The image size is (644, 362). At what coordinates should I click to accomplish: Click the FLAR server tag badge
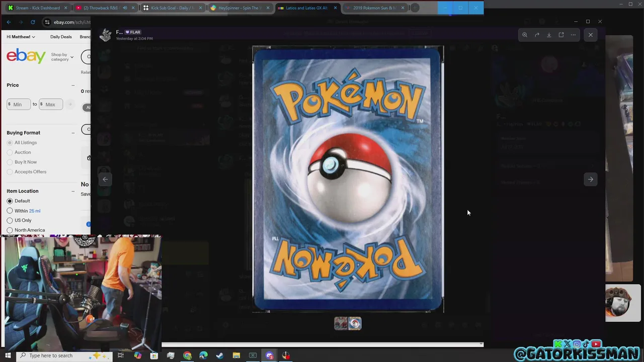133,32
